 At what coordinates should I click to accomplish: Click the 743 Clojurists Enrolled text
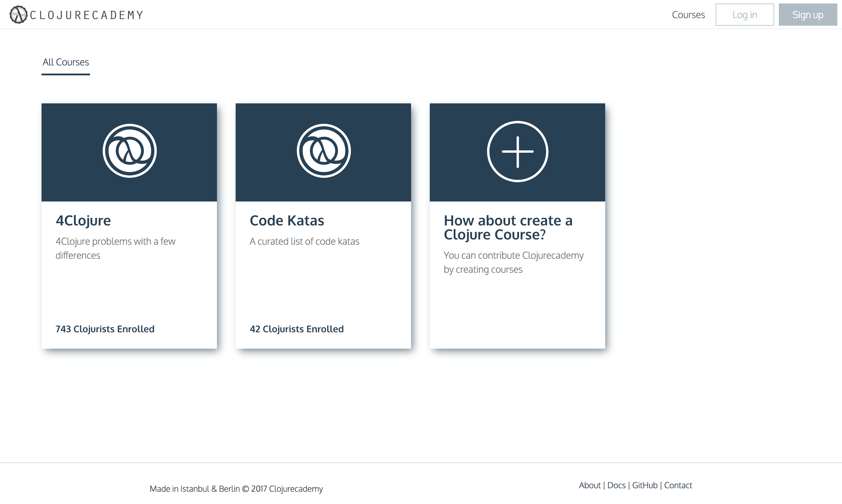pos(105,329)
